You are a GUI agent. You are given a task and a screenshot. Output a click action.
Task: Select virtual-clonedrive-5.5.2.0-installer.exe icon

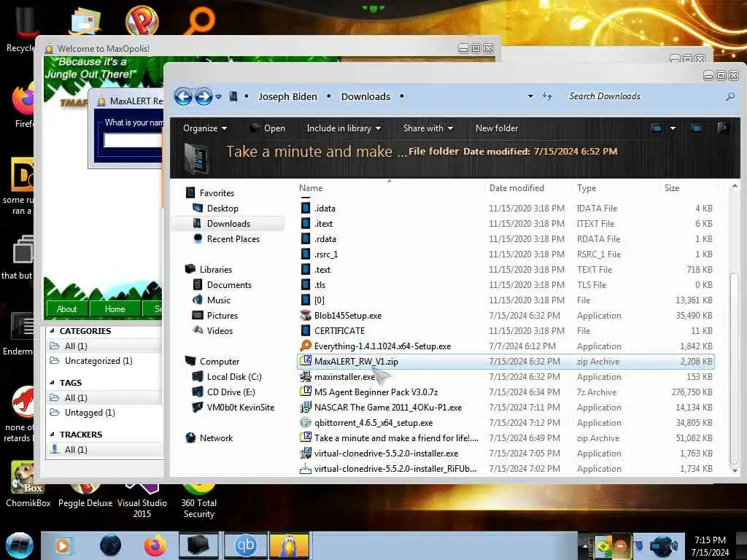(x=306, y=453)
